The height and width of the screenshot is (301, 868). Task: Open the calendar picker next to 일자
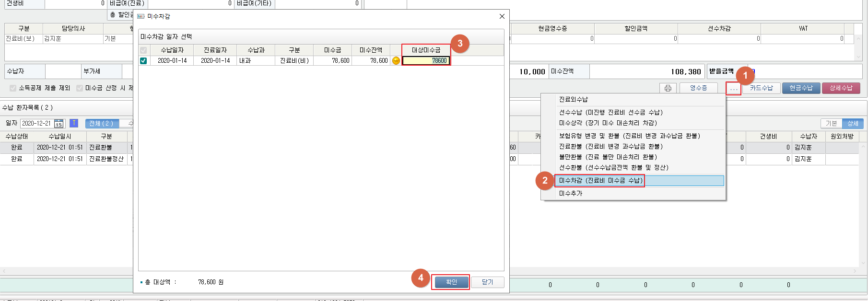(59, 124)
